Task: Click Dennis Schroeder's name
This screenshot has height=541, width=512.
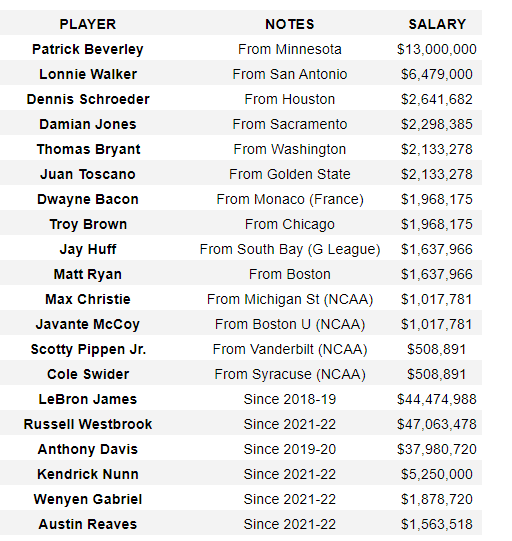Action: pos(88,99)
